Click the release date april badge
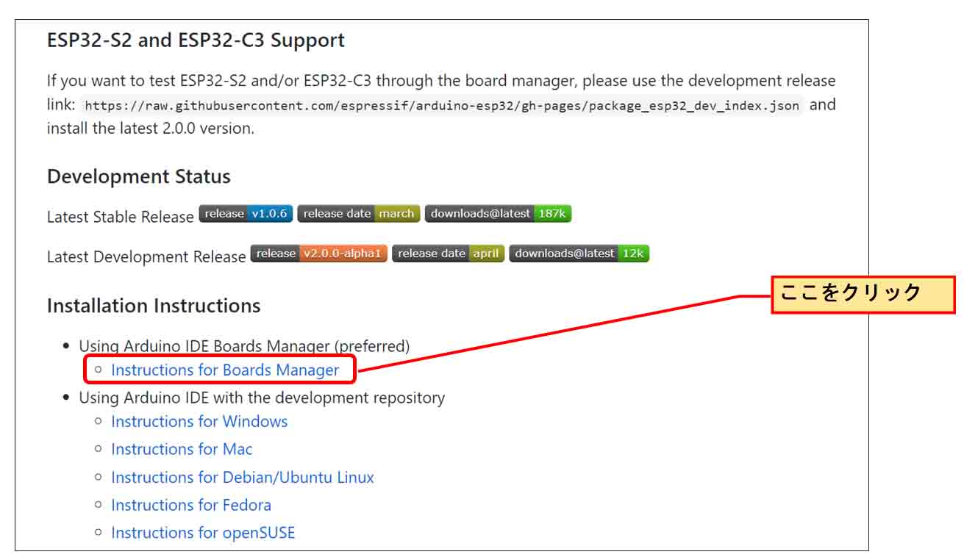 point(448,254)
